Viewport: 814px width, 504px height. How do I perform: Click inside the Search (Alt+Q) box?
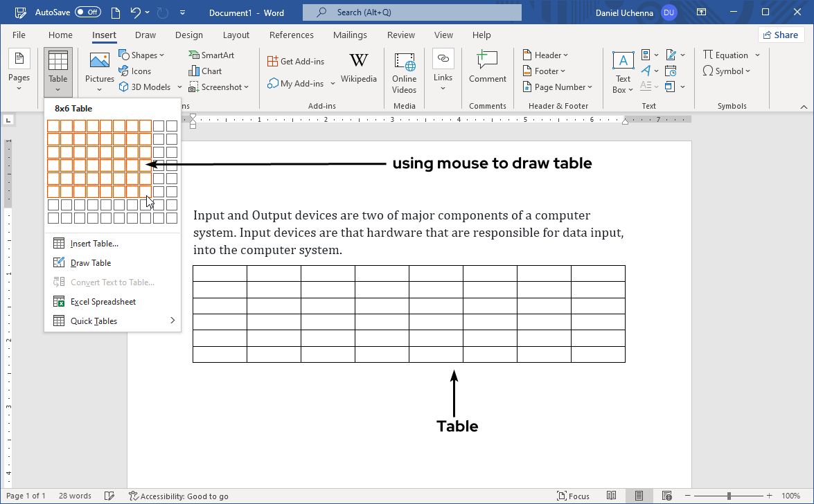tap(412, 12)
